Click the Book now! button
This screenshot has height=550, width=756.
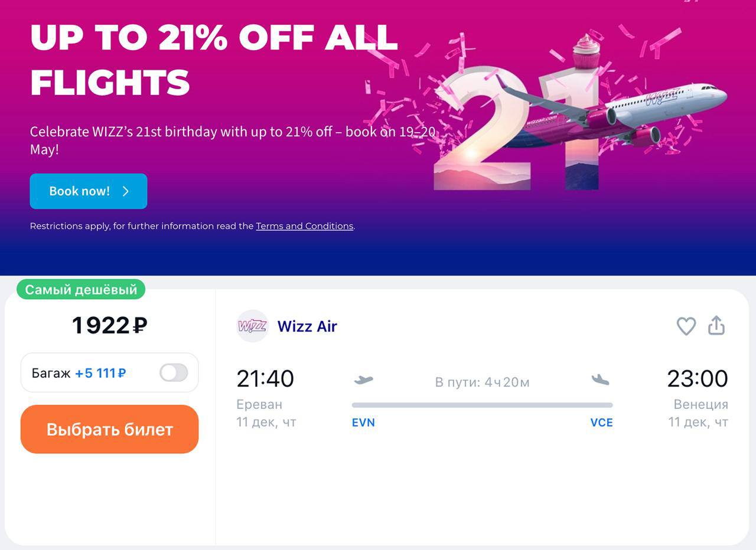(x=89, y=191)
